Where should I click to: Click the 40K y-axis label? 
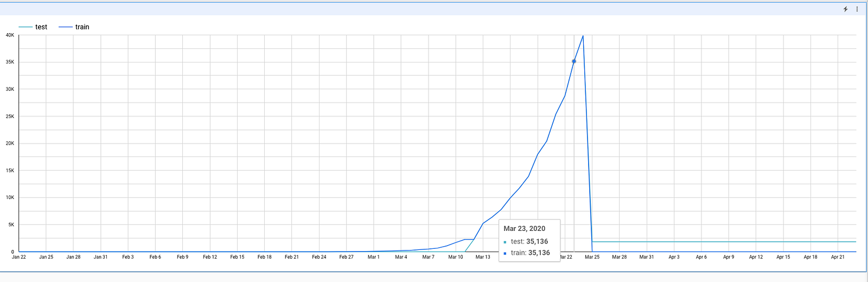tap(10, 35)
